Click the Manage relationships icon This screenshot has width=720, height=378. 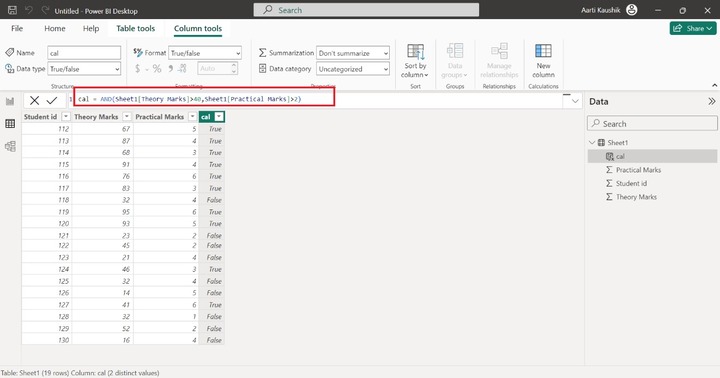coord(499,51)
